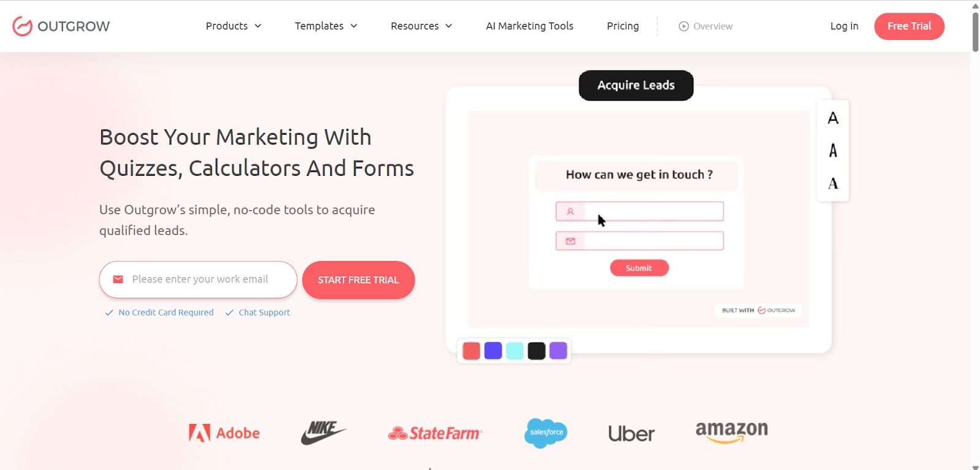Image resolution: width=980 pixels, height=470 pixels.
Task: Click the Log in link
Action: (844, 26)
